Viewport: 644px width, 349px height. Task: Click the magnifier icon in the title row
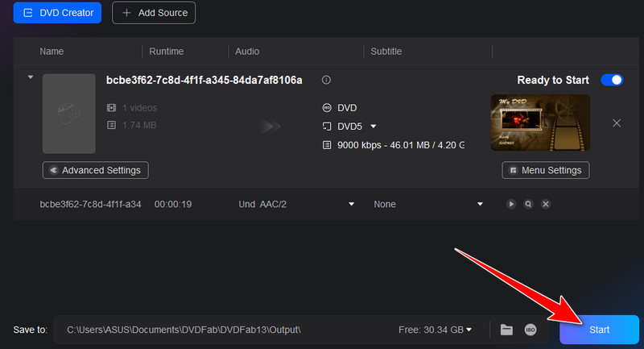tap(528, 204)
